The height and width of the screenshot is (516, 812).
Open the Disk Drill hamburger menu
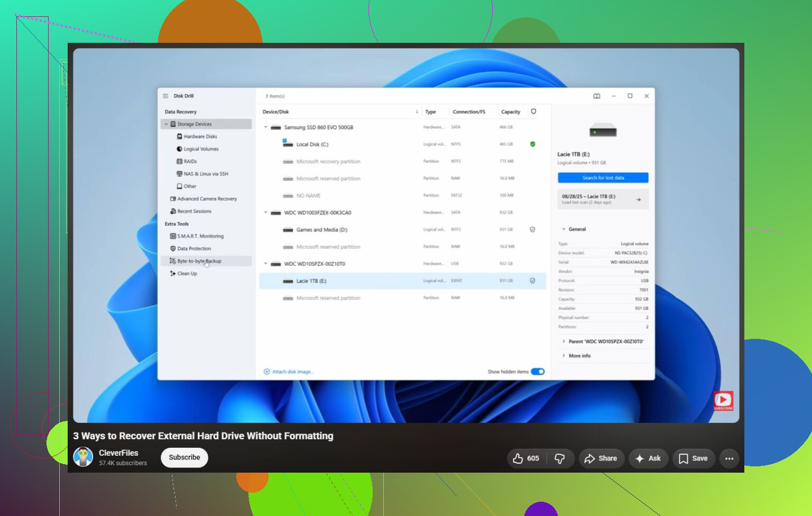[165, 96]
